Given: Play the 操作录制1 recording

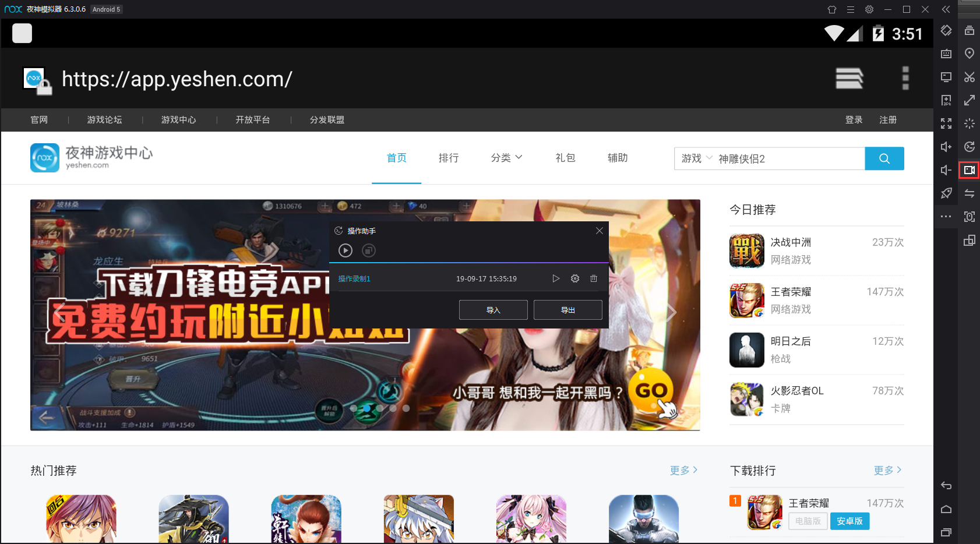Looking at the screenshot, I should pos(556,278).
